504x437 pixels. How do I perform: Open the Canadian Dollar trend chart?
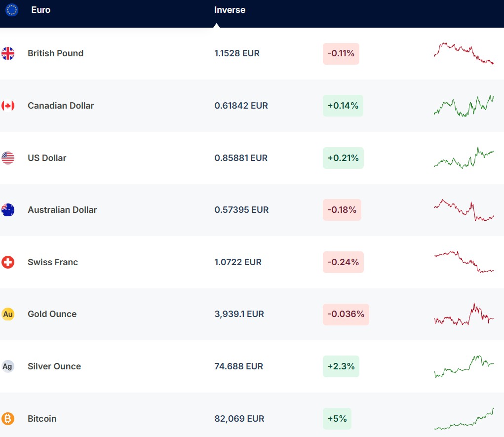(x=464, y=106)
